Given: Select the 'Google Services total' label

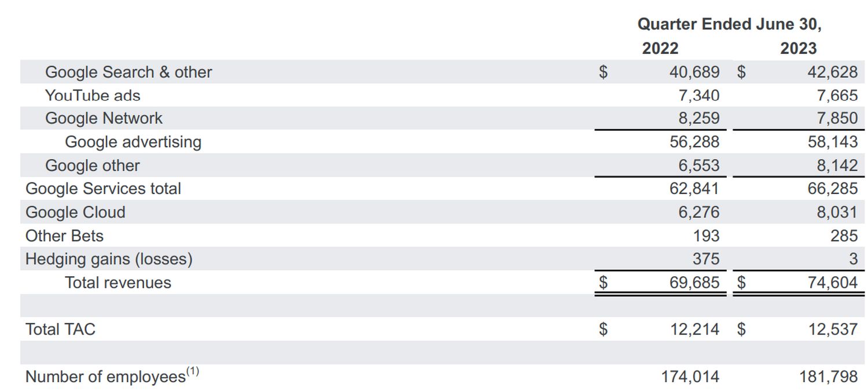Looking at the screenshot, I should [x=103, y=189].
